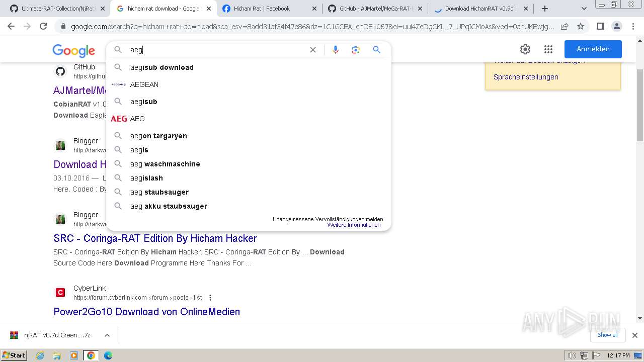Click the system tray volume icon

(x=572, y=355)
